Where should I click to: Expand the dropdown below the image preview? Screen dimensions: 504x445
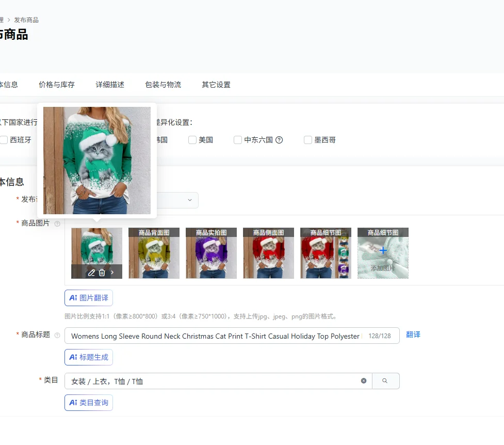click(x=189, y=200)
